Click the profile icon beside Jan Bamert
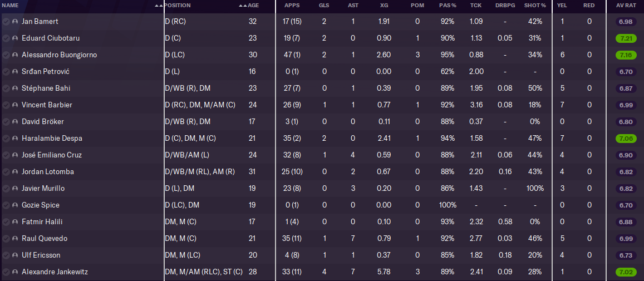The image size is (644, 281). (15, 22)
